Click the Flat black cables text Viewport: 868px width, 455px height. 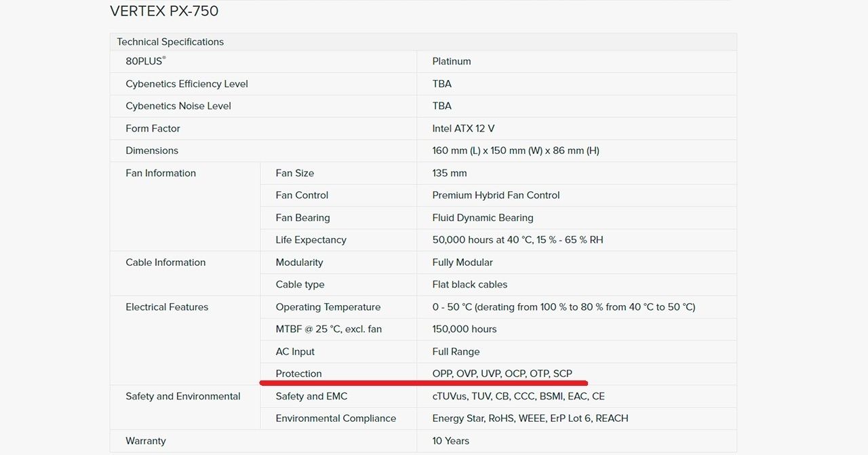(469, 285)
